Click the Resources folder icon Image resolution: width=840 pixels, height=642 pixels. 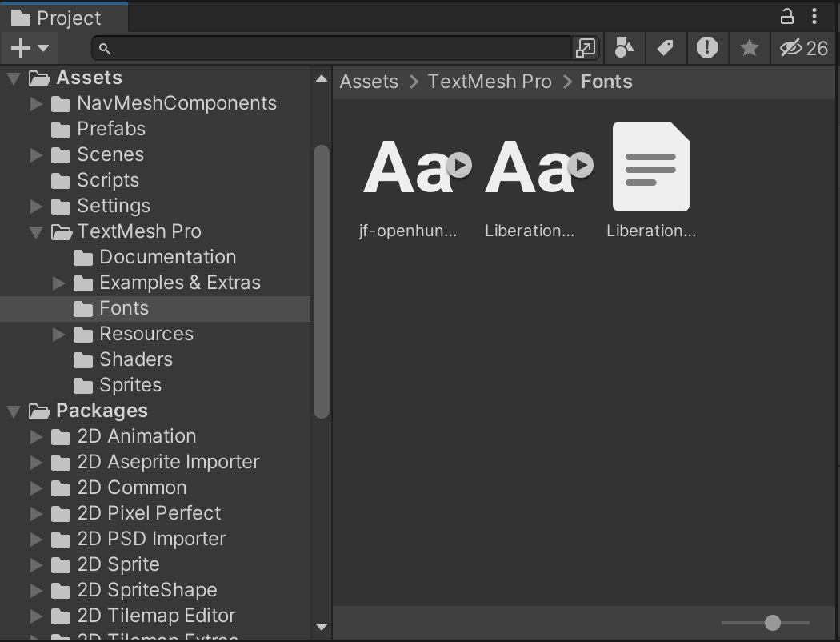pyautogui.click(x=83, y=335)
